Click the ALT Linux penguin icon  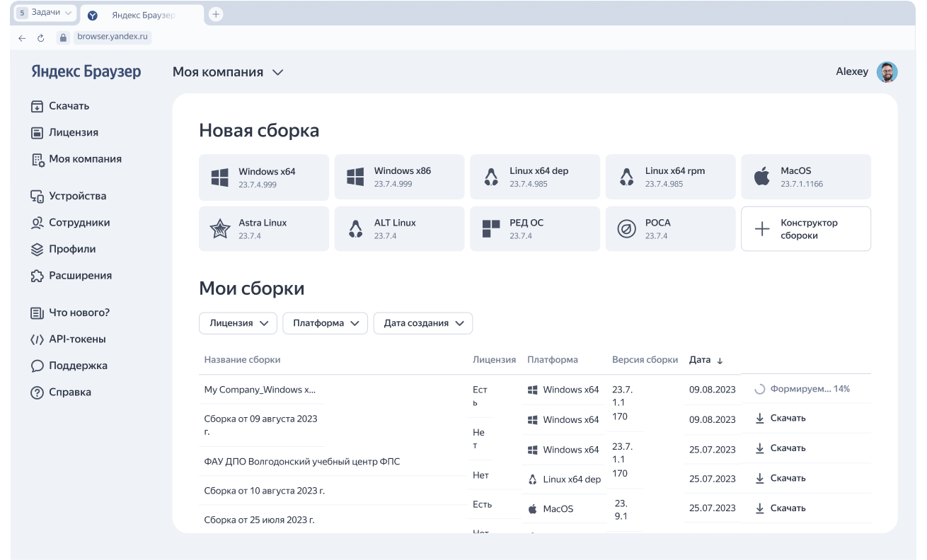(x=355, y=229)
